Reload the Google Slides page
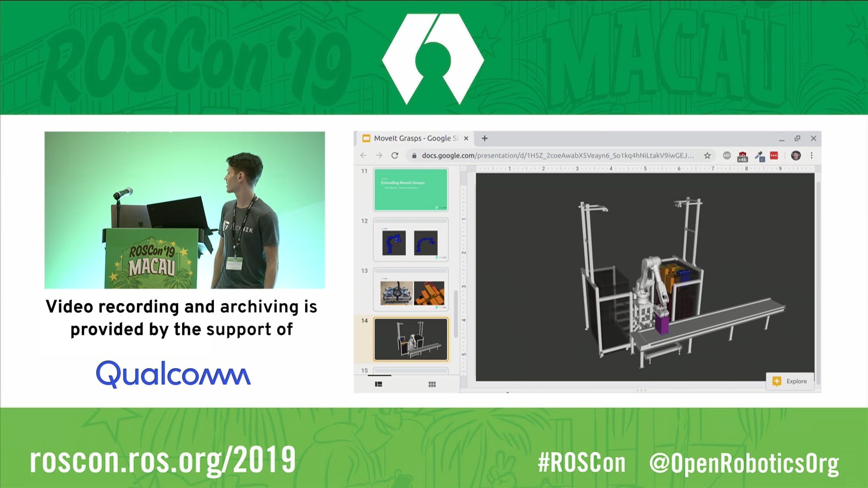 [x=395, y=155]
